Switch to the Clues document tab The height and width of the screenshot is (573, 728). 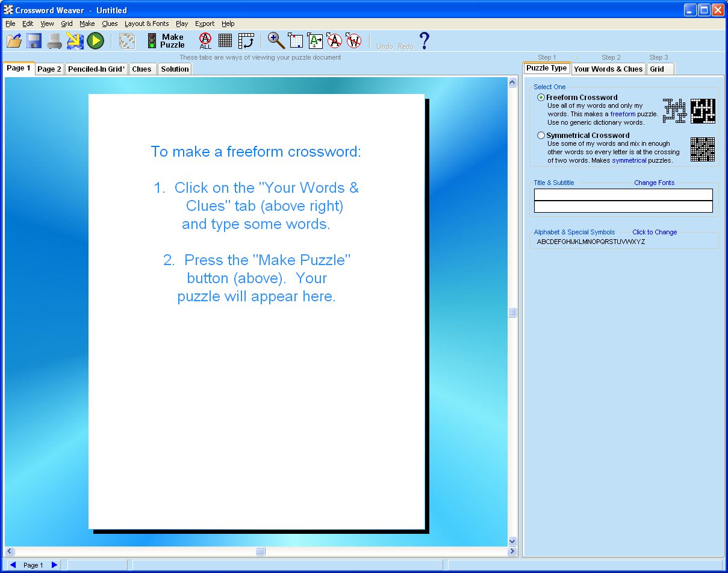142,69
